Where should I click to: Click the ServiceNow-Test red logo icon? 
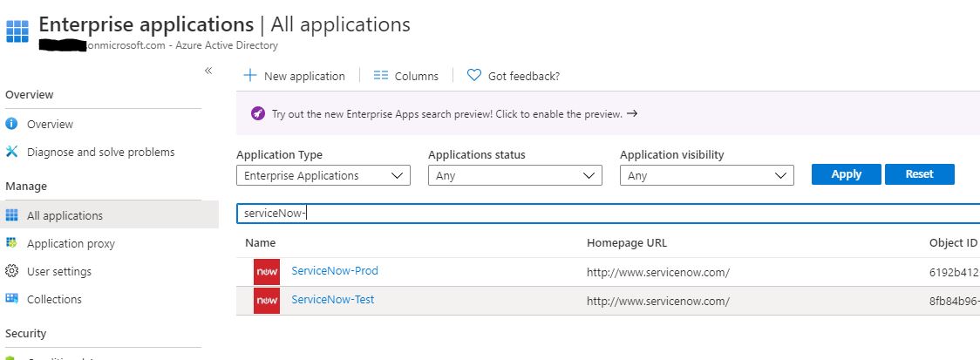pos(267,301)
